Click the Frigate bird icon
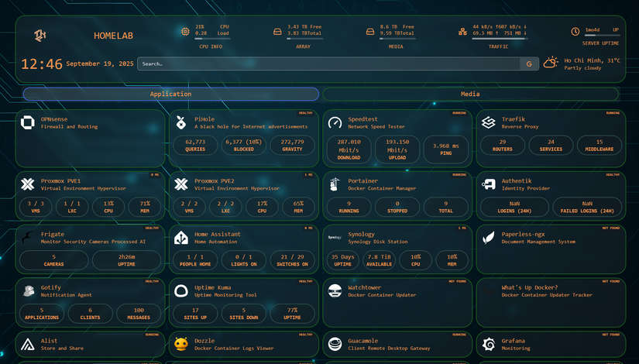The width and height of the screenshot is (639, 364). coord(28,238)
